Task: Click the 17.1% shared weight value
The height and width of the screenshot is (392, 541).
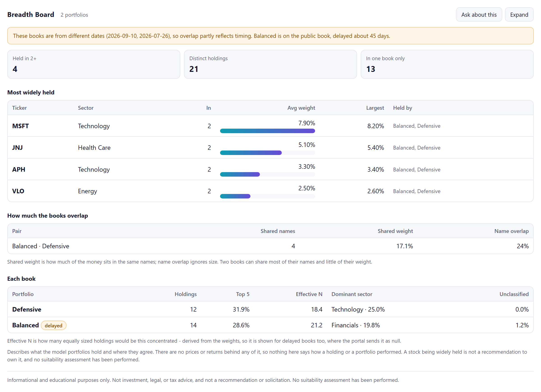Action: point(404,246)
